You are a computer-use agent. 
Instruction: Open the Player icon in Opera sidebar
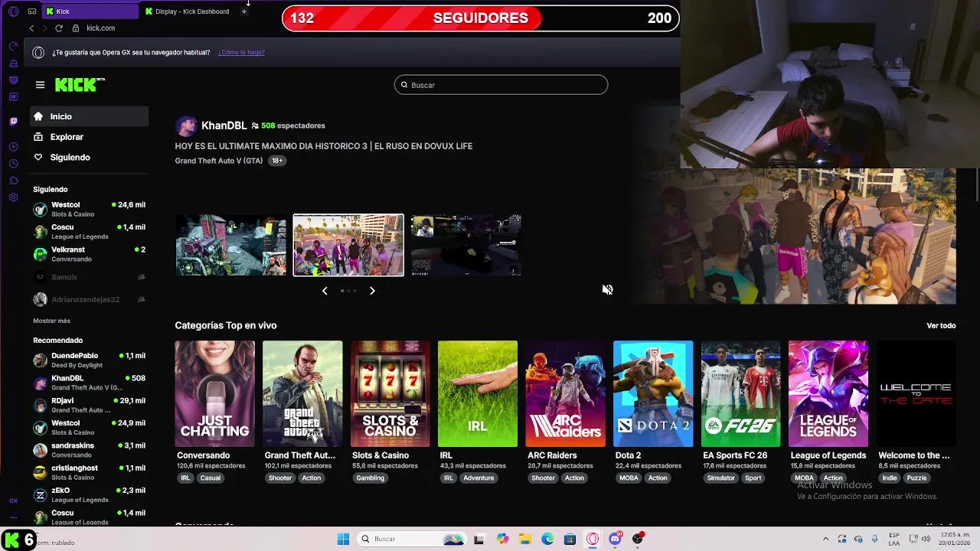(13, 146)
